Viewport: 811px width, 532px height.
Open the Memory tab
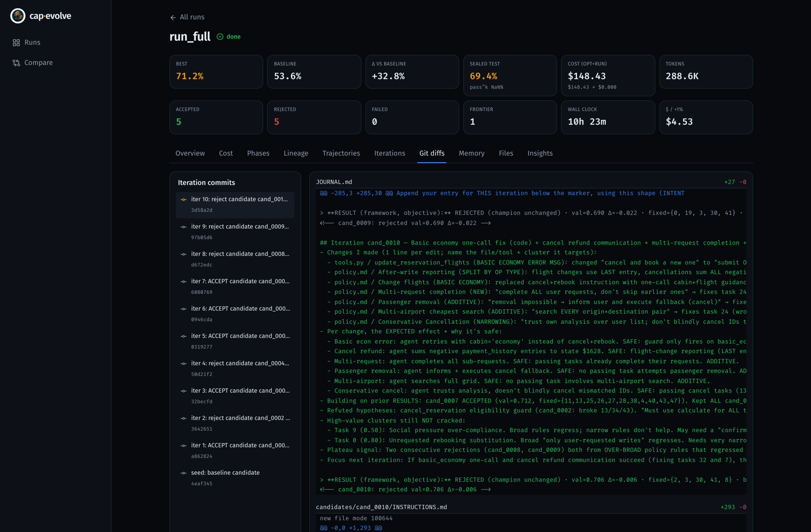pyautogui.click(x=472, y=154)
